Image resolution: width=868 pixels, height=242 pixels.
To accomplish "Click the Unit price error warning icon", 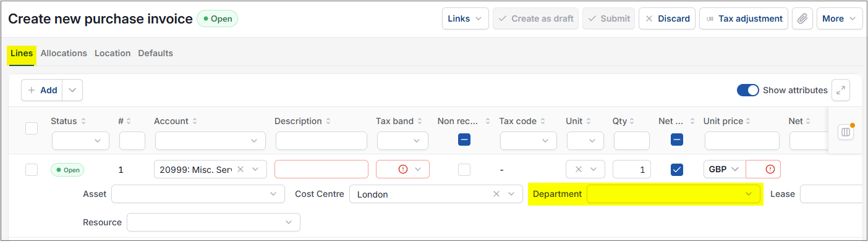I will point(770,169).
